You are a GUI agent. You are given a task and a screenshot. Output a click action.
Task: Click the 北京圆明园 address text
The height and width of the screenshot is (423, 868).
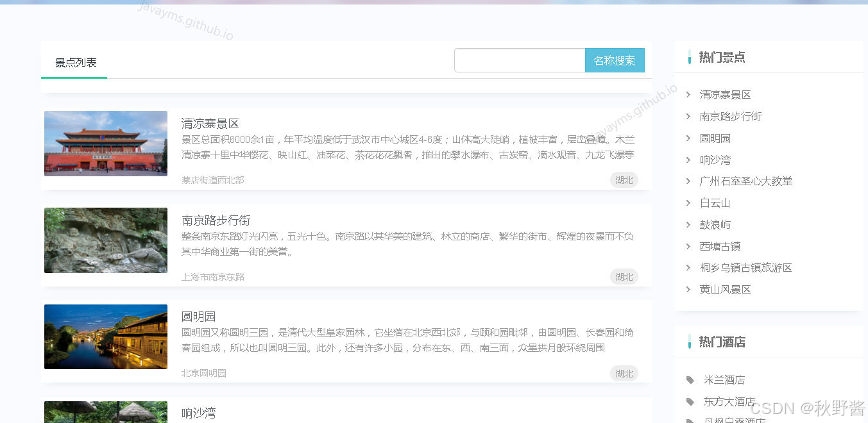[x=204, y=373]
